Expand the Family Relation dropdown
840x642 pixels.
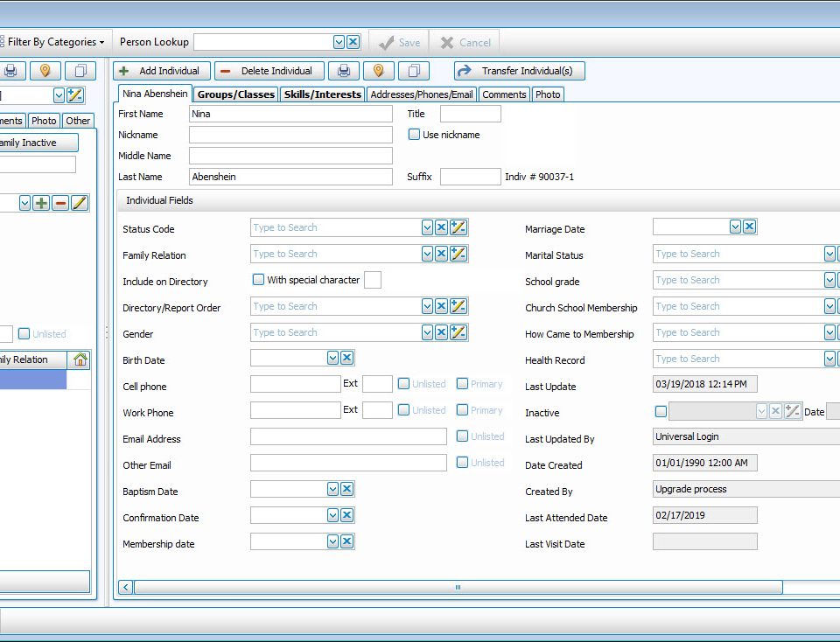427,255
